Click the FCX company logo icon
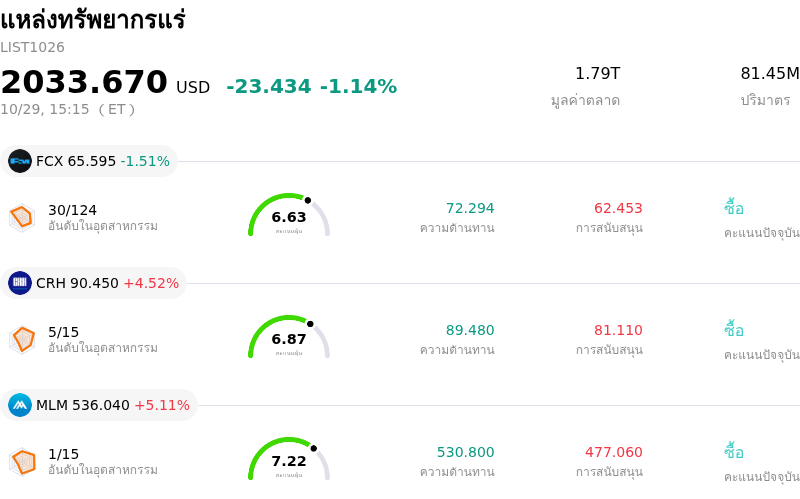Image resolution: width=800 pixels, height=499 pixels. [x=20, y=161]
